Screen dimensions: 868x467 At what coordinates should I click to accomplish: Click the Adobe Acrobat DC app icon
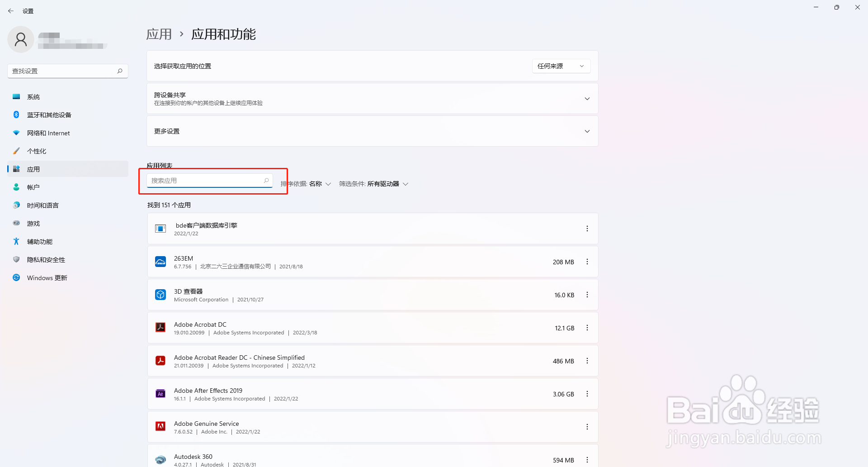[x=160, y=327]
